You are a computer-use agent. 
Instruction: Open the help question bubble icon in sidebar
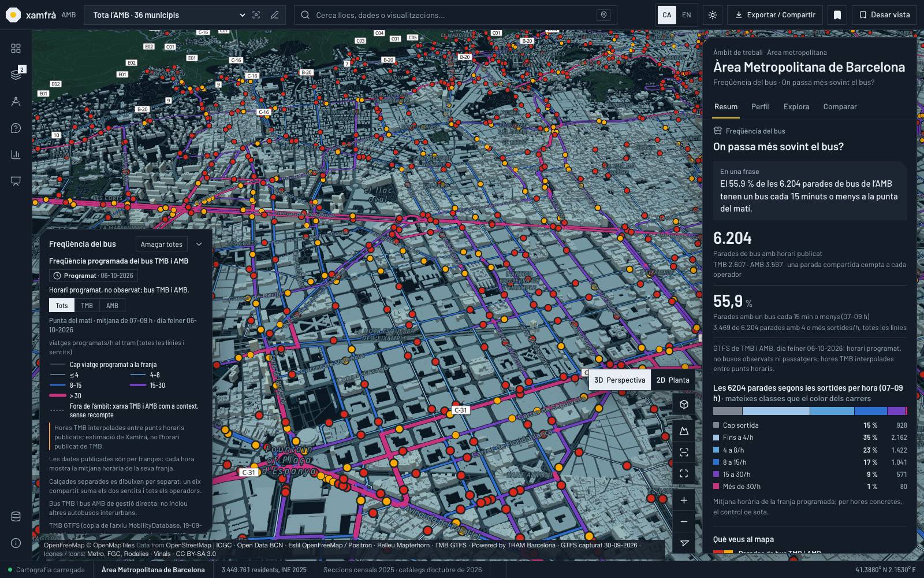(x=16, y=128)
